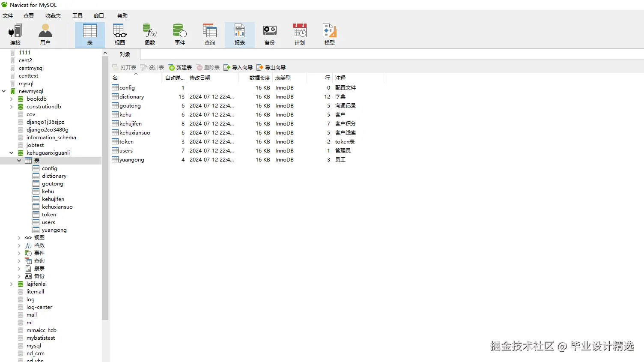The width and height of the screenshot is (644, 362).
Task: Open the 事件 events toolbar icon
Action: coord(180,35)
